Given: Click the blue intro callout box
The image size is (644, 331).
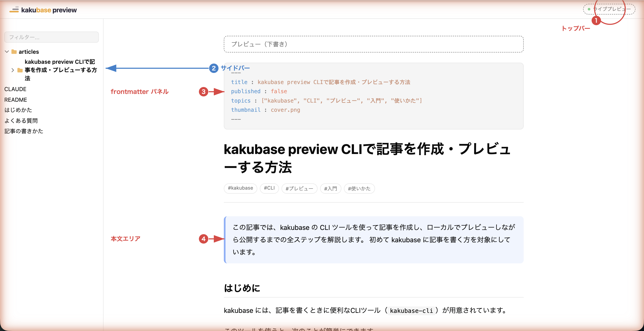Looking at the screenshot, I should [374, 240].
